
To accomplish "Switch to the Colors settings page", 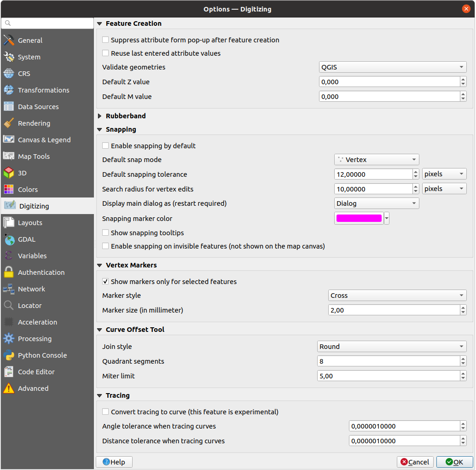I will [29, 189].
